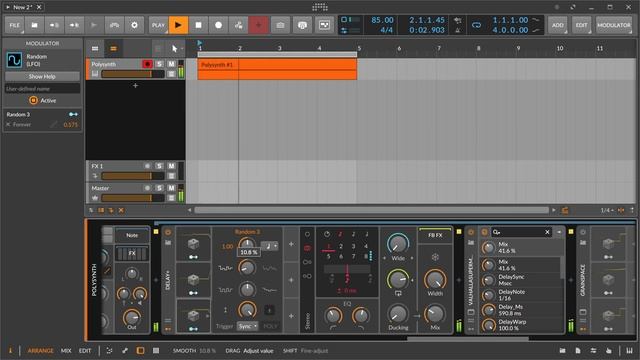Click the 4/4 time signature
640x360 pixels.
[386, 30]
